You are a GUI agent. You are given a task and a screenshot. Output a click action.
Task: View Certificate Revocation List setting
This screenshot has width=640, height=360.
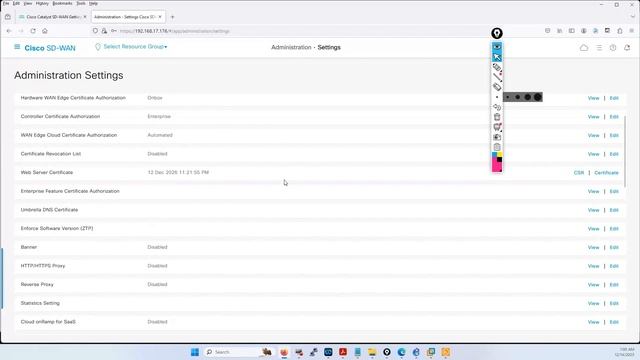593,154
